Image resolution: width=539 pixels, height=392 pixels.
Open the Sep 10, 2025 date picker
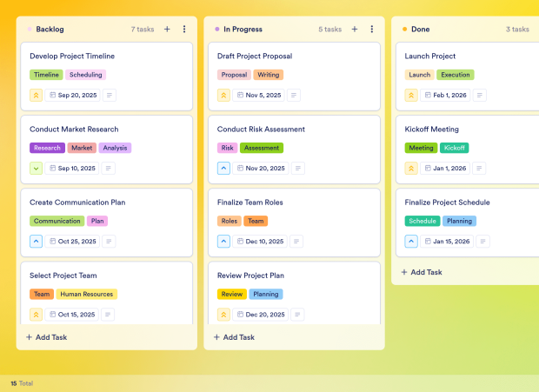tap(72, 169)
